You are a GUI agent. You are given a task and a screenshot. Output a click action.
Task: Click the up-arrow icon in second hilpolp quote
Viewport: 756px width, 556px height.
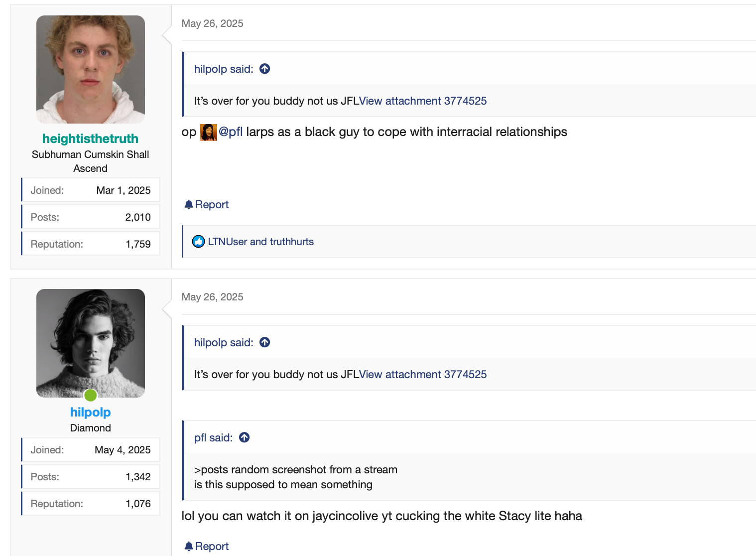pyautogui.click(x=265, y=342)
